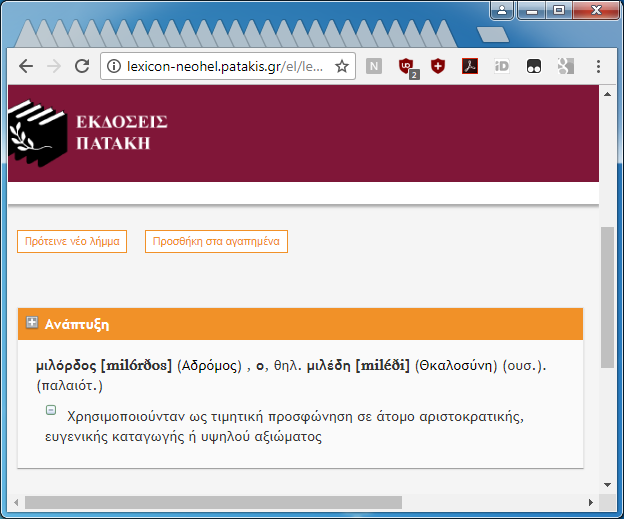Click the horizontal scrollbar thumb
Viewport: 624px width, 519px height.
point(213,502)
